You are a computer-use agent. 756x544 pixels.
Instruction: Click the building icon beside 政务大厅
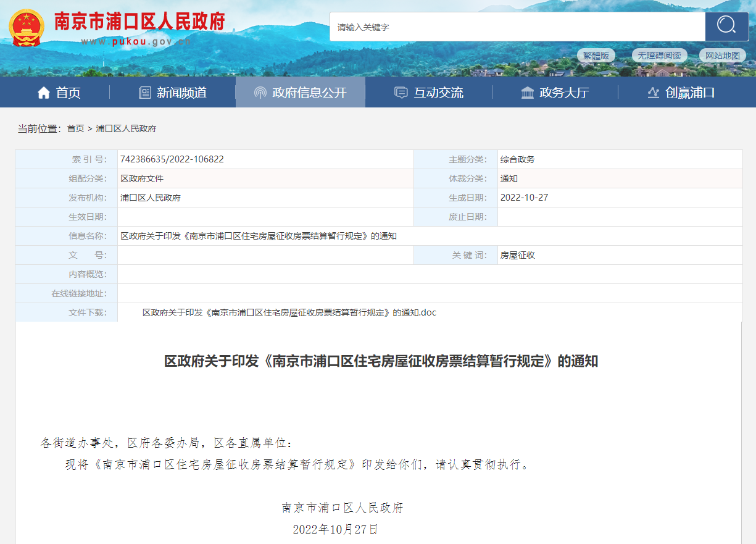528,93
